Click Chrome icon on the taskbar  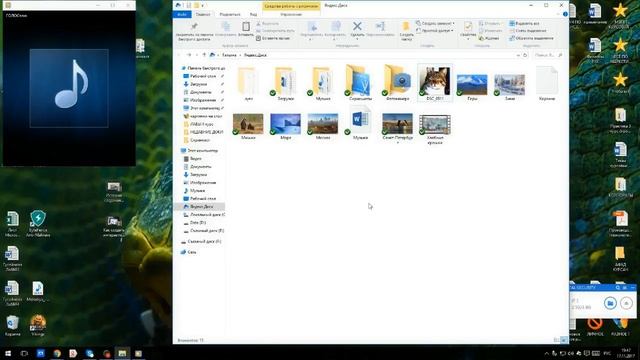point(57,353)
